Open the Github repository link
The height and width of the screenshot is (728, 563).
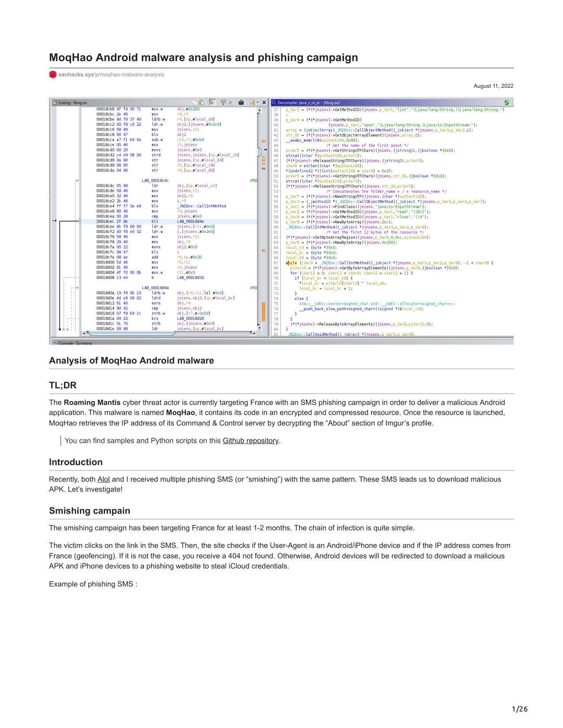251,440
